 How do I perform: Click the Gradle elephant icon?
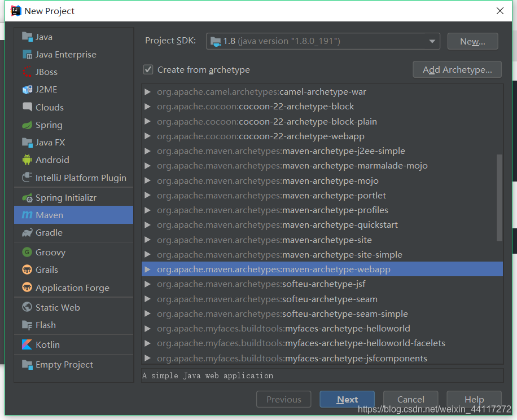[x=27, y=233]
